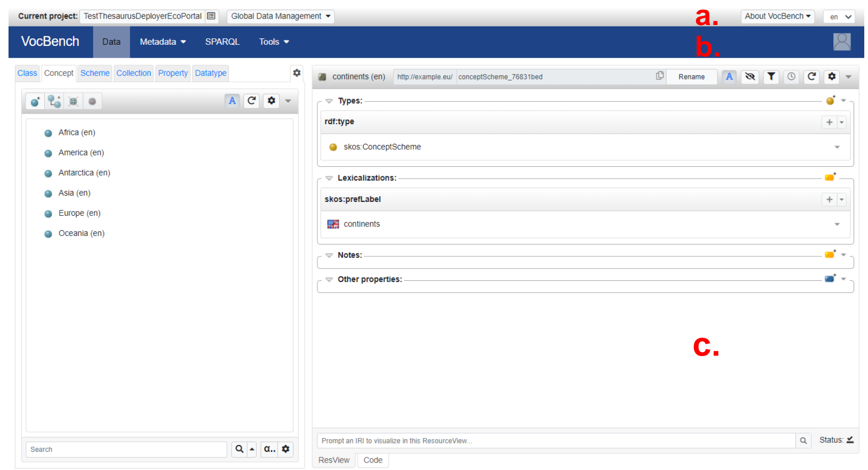The width and height of the screenshot is (868, 470).
Task: Open ResourceView settings gear
Action: coord(832,77)
